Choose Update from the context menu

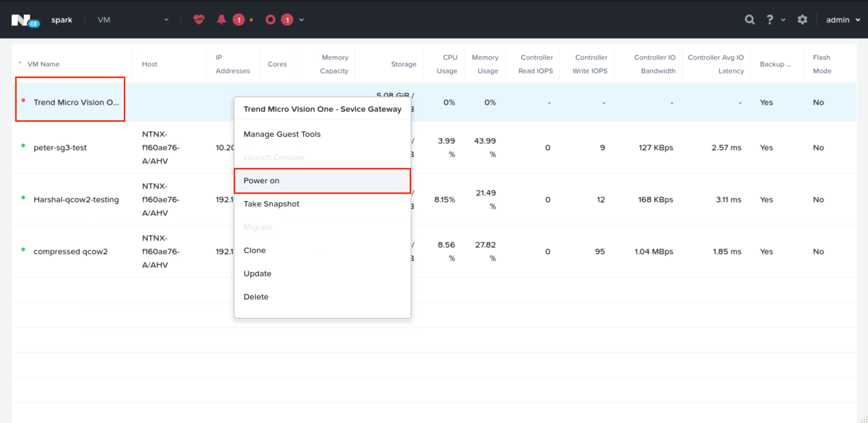pos(257,274)
